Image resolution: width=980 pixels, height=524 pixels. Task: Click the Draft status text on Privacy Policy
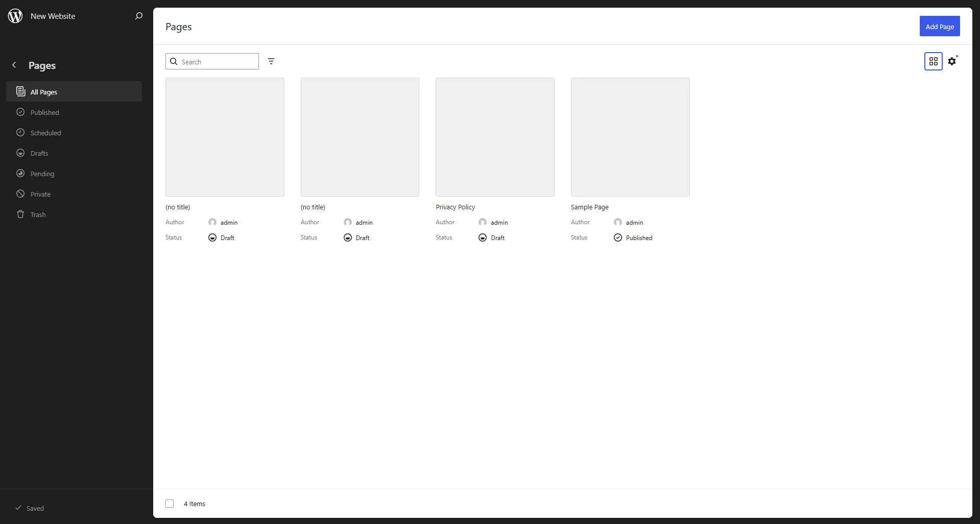(x=497, y=237)
